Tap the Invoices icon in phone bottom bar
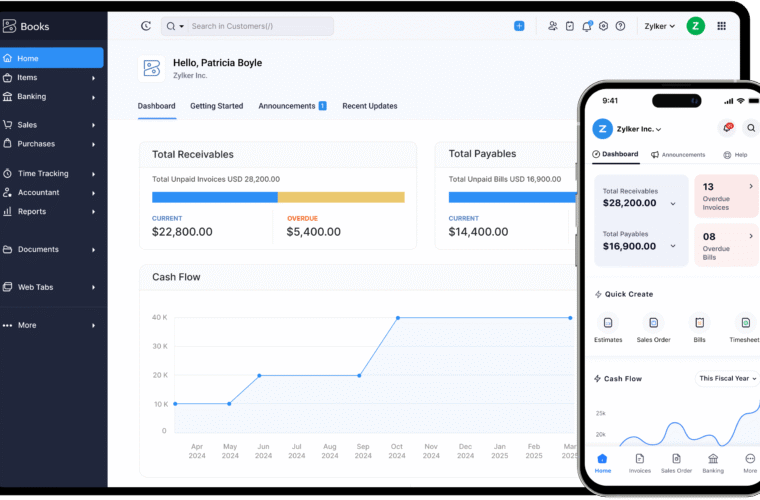Image resolution: width=760 pixels, height=500 pixels. coord(640,459)
